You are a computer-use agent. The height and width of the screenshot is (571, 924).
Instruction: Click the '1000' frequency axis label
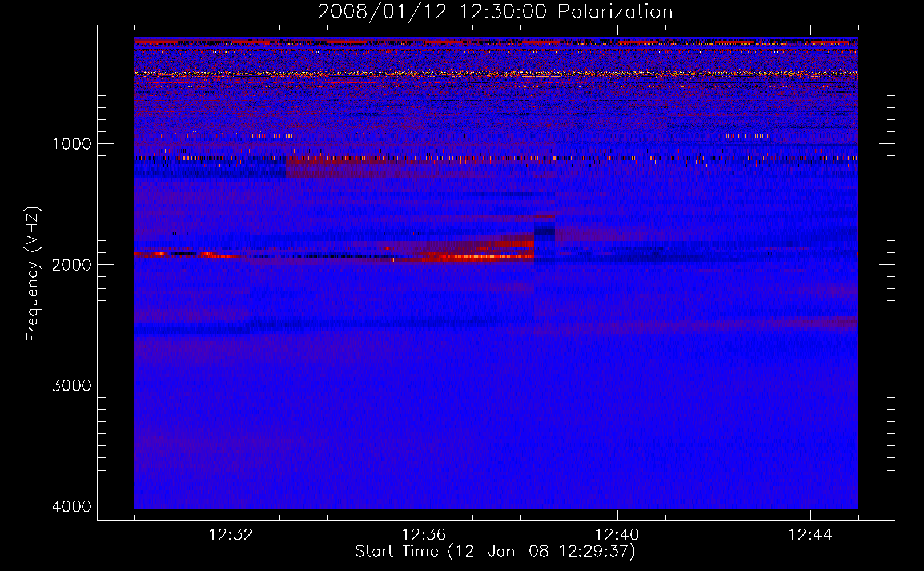pyautogui.click(x=71, y=143)
